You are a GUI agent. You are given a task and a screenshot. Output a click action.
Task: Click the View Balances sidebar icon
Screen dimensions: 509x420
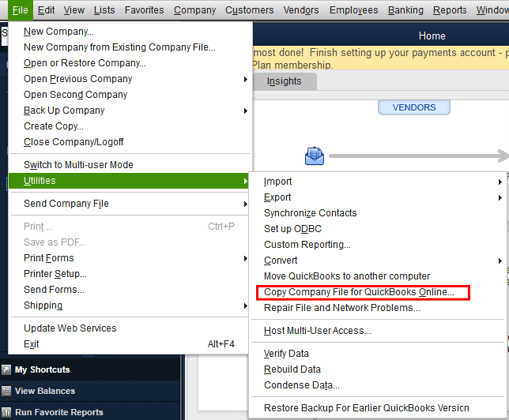pyautogui.click(x=6, y=391)
